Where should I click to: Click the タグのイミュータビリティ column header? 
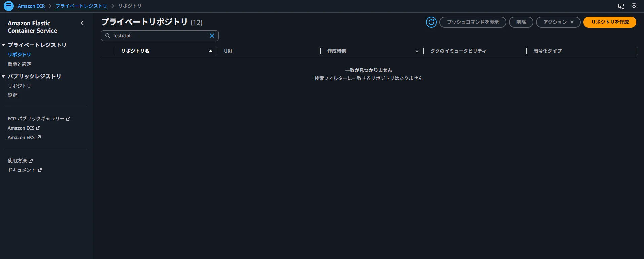[x=458, y=51]
